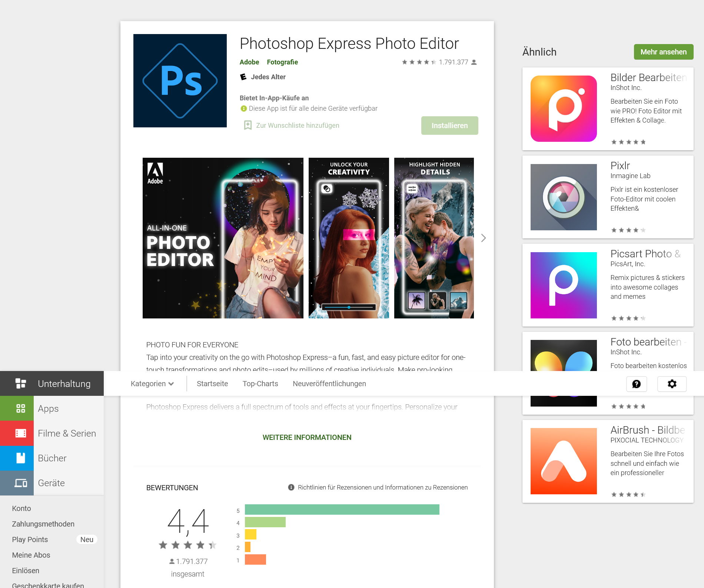
Task: Click the Inmagine Lab developer name
Action: 630,176
